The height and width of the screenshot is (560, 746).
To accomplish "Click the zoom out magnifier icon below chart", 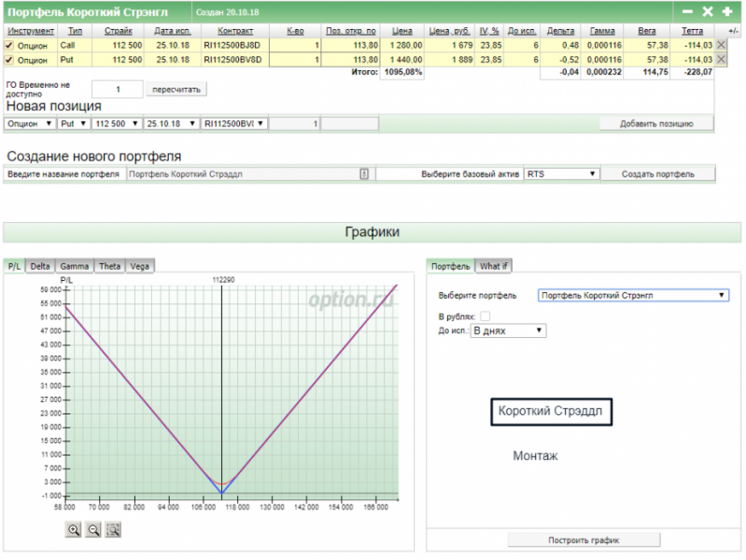I will click(x=93, y=529).
